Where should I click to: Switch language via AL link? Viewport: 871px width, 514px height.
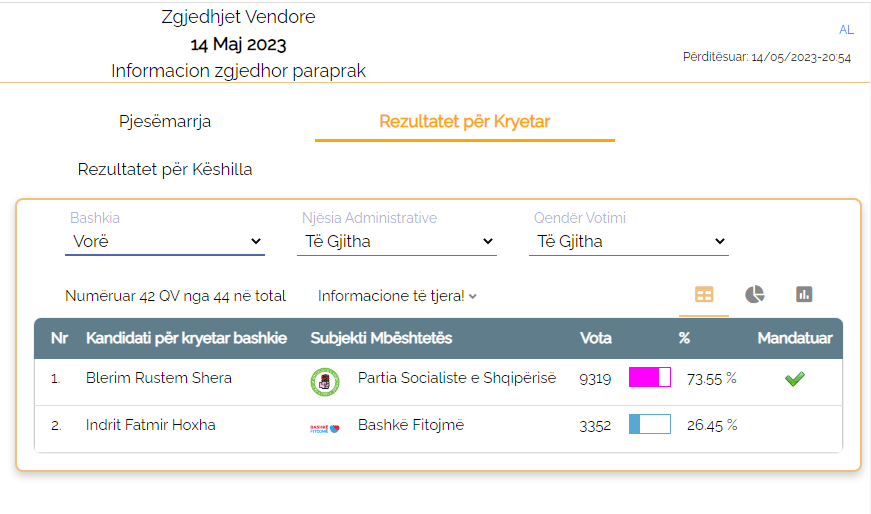(846, 30)
